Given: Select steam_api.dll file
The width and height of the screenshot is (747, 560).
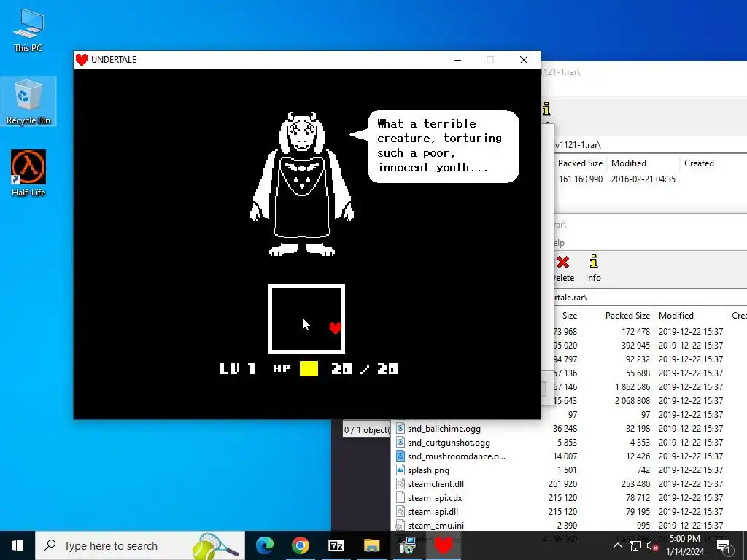Looking at the screenshot, I should pyautogui.click(x=433, y=511).
